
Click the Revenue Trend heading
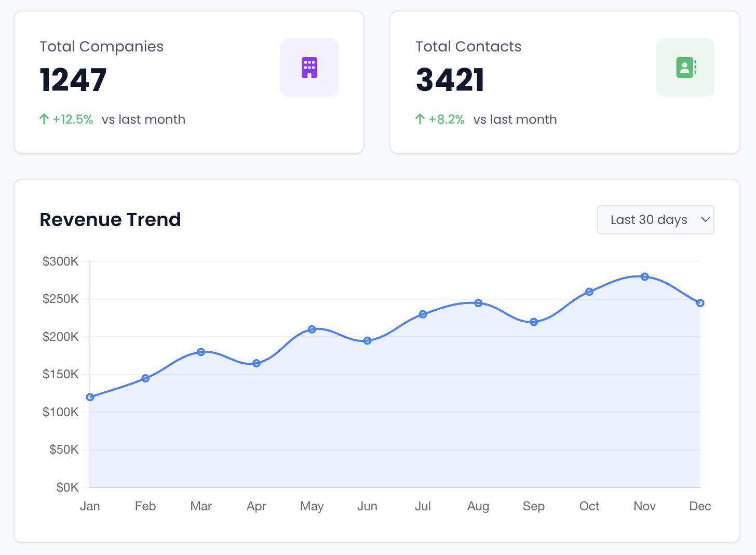[111, 220]
